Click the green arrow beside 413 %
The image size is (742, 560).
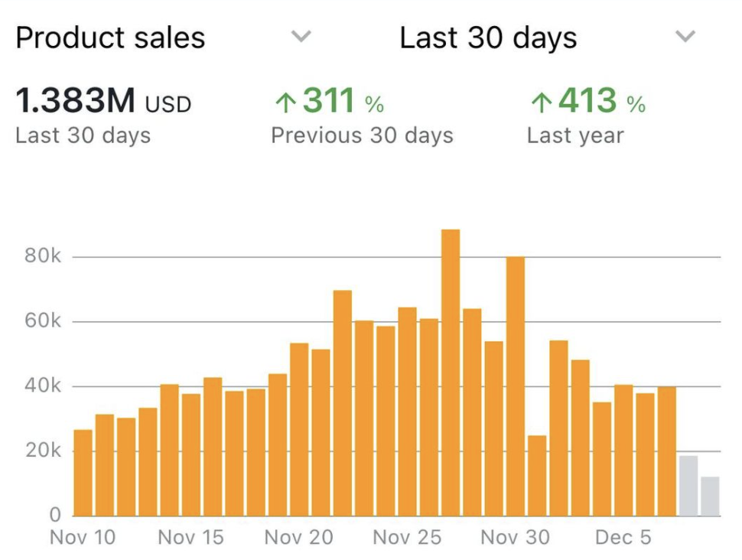coord(540,103)
